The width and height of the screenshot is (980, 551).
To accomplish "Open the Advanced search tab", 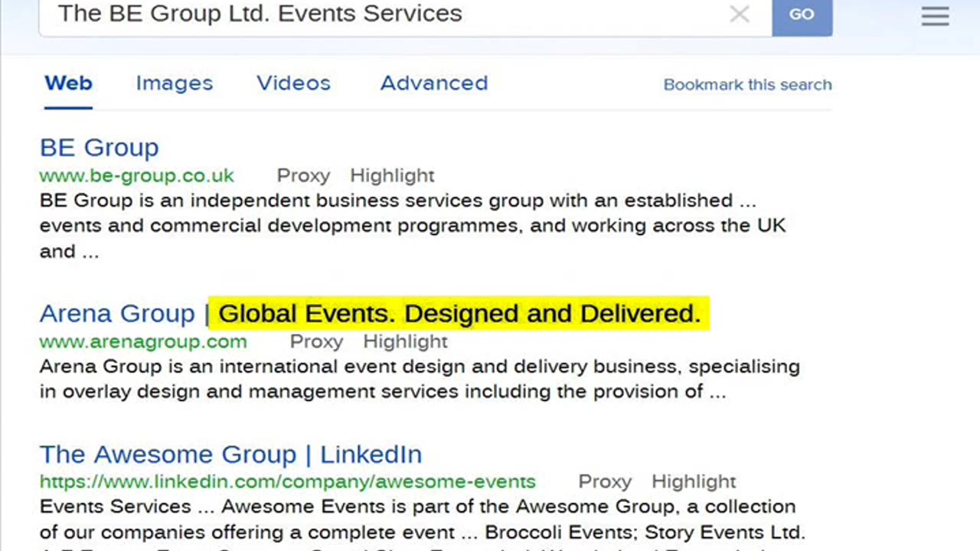I will click(x=434, y=83).
